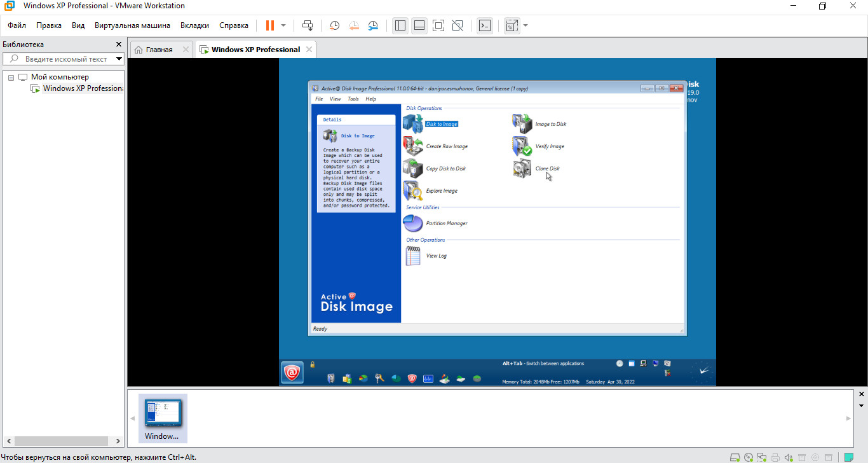The width and height of the screenshot is (868, 463).
Task: Open the red shield icon in guest launcher row
Action: (x=412, y=378)
